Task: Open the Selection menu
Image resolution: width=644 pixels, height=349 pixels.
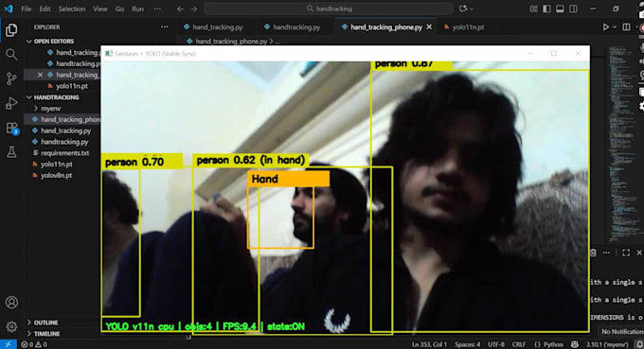Action: (x=72, y=9)
